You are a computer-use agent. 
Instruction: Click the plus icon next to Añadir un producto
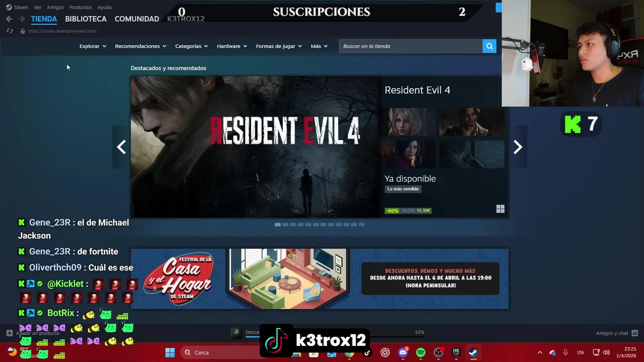click(9, 333)
